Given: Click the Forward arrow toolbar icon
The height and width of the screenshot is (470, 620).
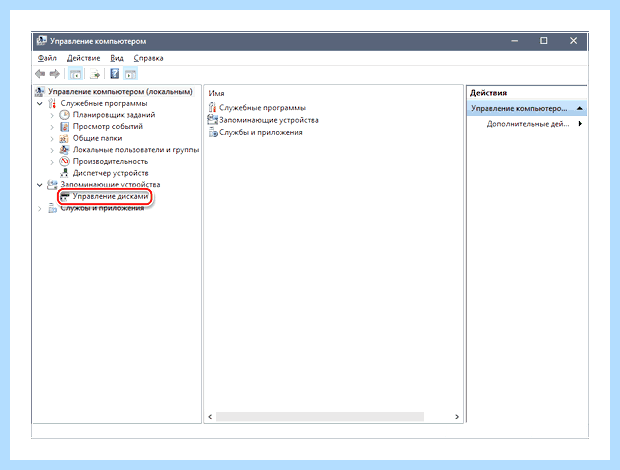Looking at the screenshot, I should point(55,74).
